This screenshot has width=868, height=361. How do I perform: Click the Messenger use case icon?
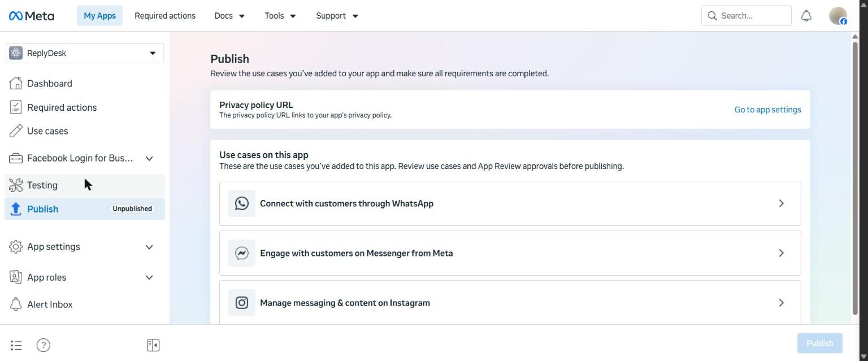[x=242, y=253]
